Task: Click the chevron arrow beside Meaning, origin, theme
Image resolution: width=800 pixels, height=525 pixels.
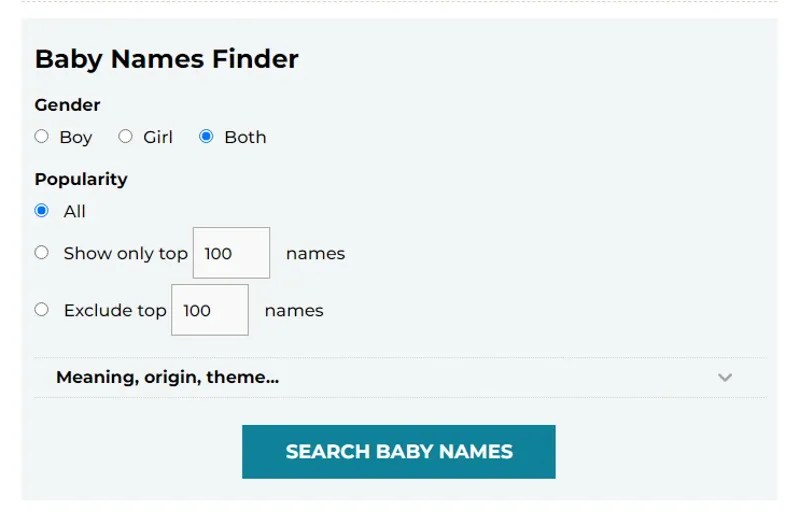Action: coord(725,378)
